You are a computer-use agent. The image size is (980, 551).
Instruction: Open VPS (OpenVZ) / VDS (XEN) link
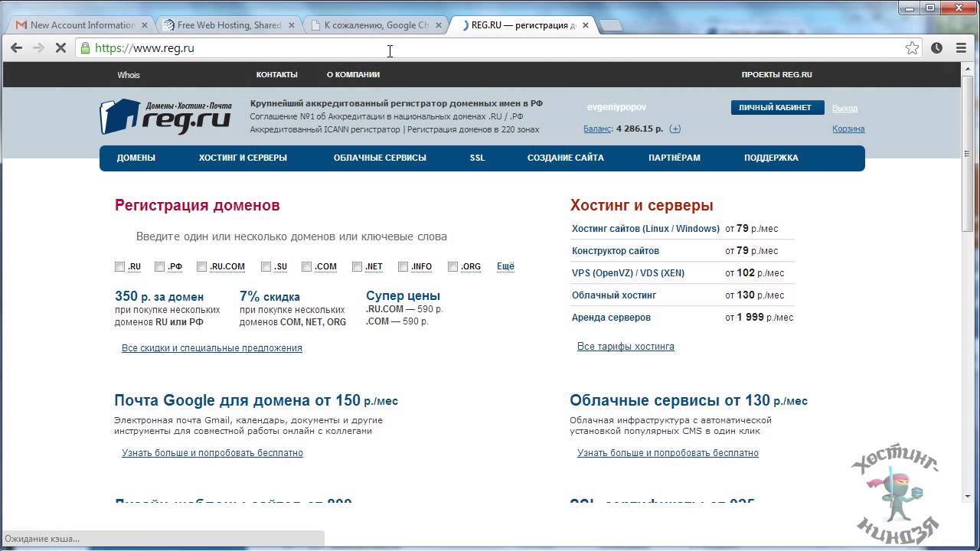tap(628, 272)
